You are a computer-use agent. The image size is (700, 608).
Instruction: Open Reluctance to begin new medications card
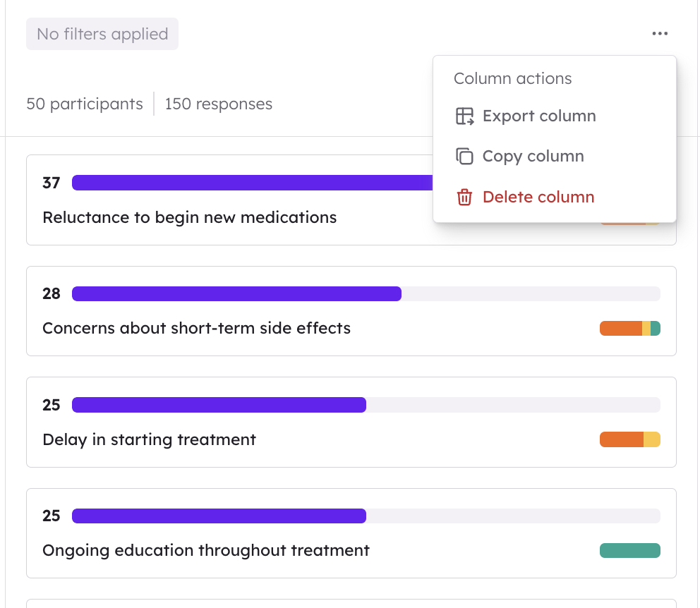pos(190,217)
